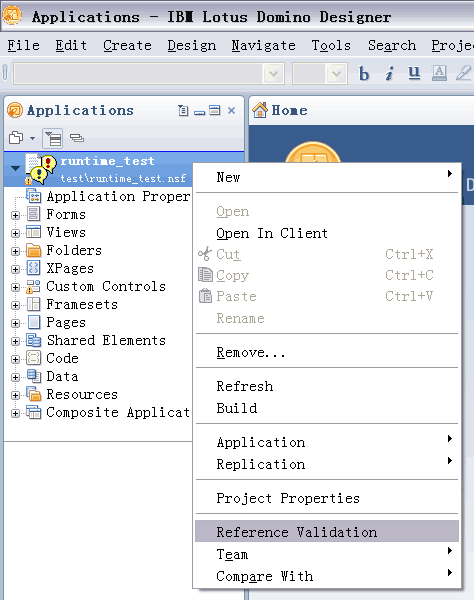Maximize the Applications panel
This screenshot has width=474, height=600.
pyautogui.click(x=215, y=111)
